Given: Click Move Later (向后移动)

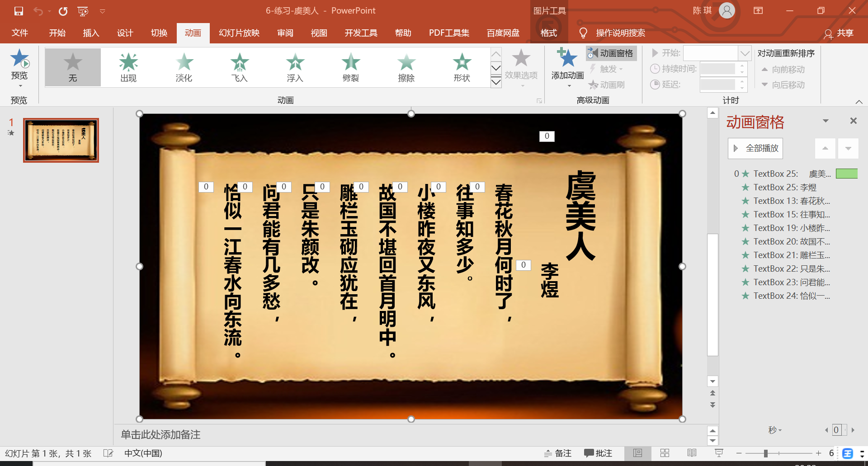Looking at the screenshot, I should pyautogui.click(x=783, y=85).
